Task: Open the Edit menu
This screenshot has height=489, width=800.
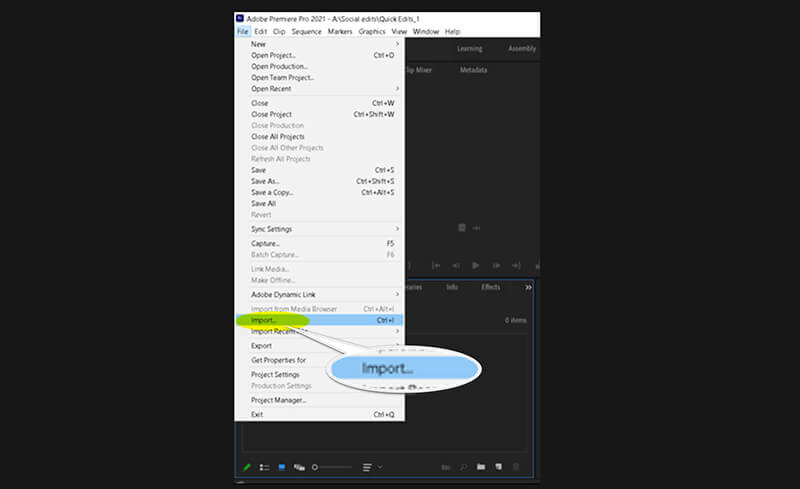Action: point(261,31)
